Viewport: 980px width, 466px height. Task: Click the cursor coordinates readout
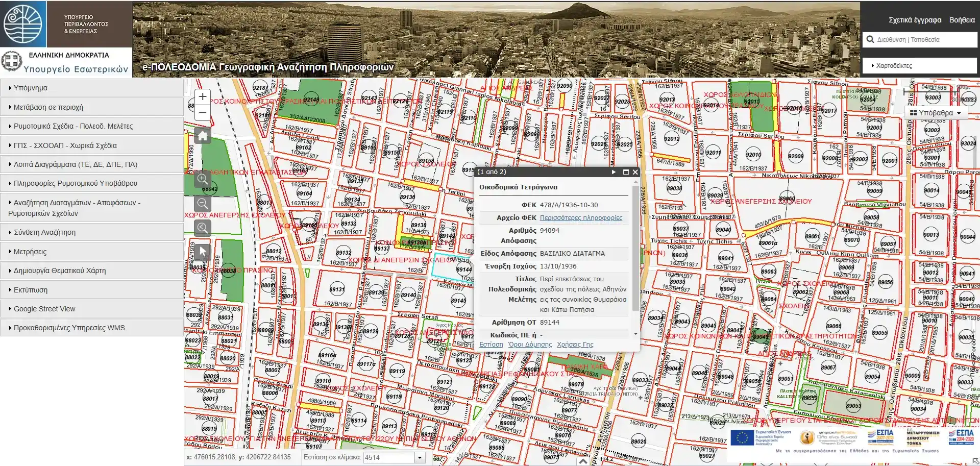(x=238, y=457)
